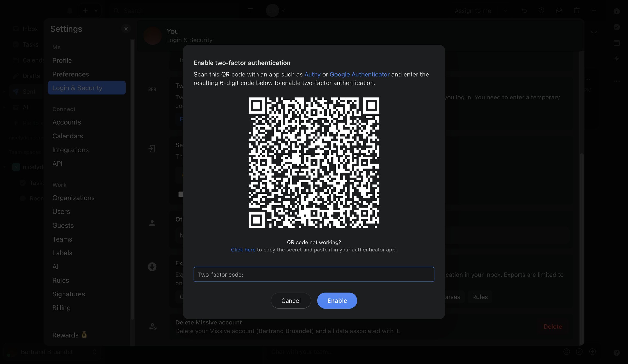628x364 pixels.
Task: Click the lightning bolt icon
Action: pyautogui.click(x=617, y=59)
